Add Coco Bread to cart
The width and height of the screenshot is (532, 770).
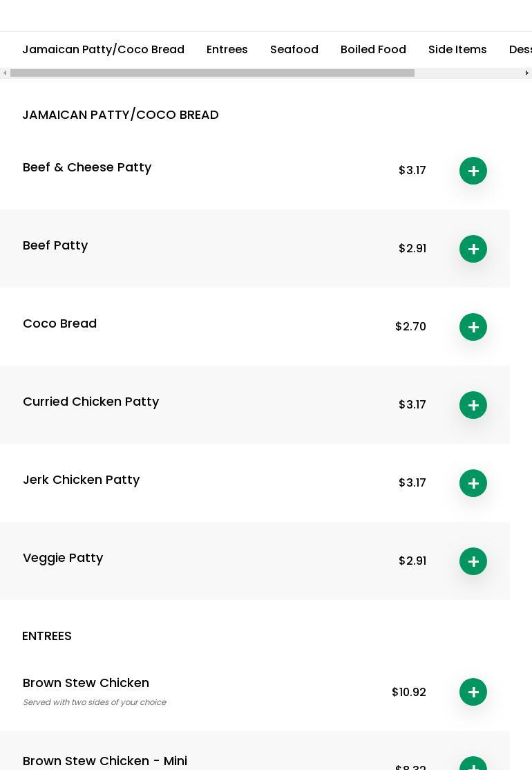pyautogui.click(x=473, y=327)
